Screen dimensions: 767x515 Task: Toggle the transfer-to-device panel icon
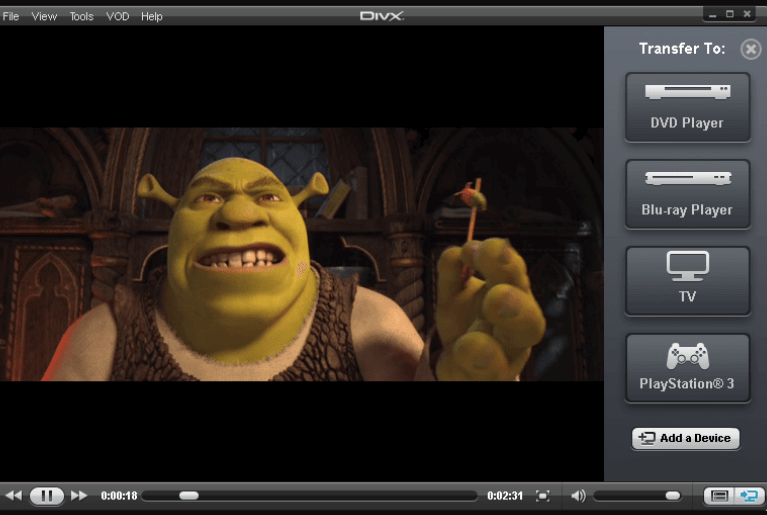(748, 496)
